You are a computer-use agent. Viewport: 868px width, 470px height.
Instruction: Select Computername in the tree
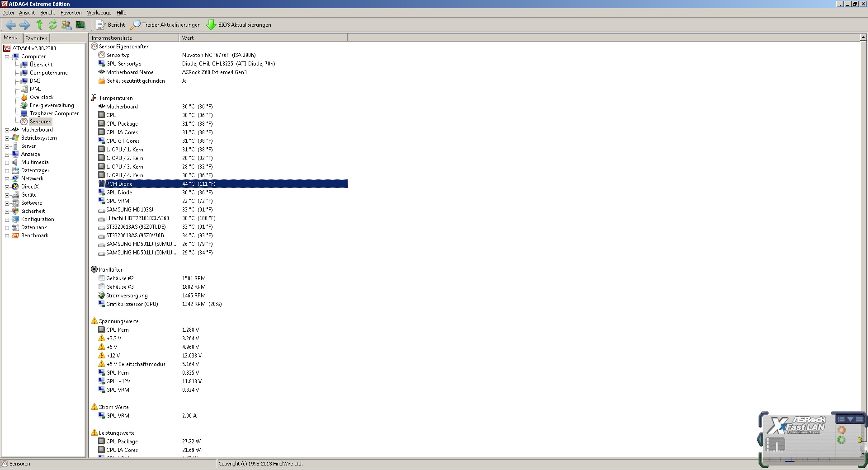point(49,73)
